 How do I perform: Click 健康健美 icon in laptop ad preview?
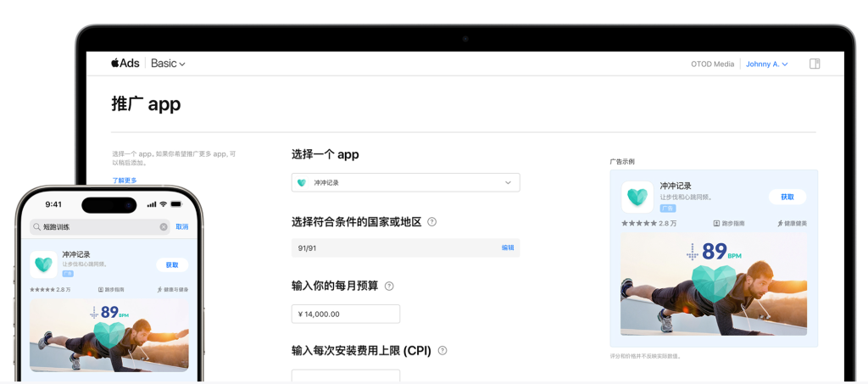pos(781,224)
